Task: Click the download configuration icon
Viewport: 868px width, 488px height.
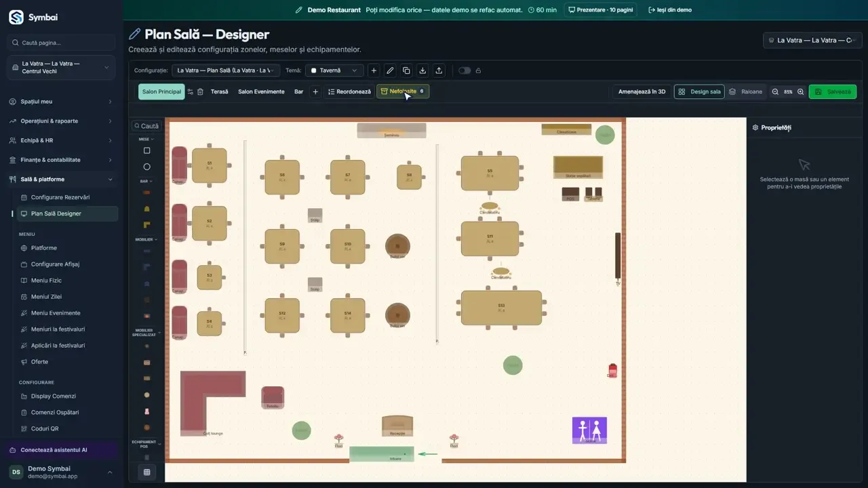Action: coord(422,70)
